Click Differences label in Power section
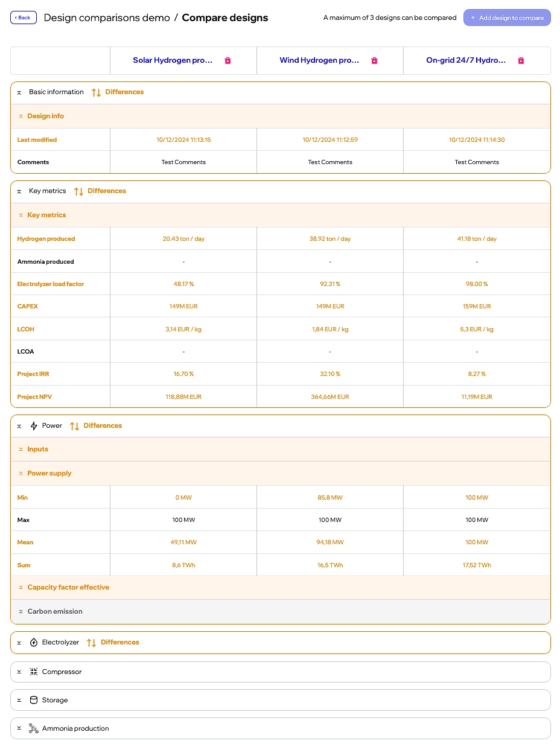560x744 pixels. coord(103,426)
